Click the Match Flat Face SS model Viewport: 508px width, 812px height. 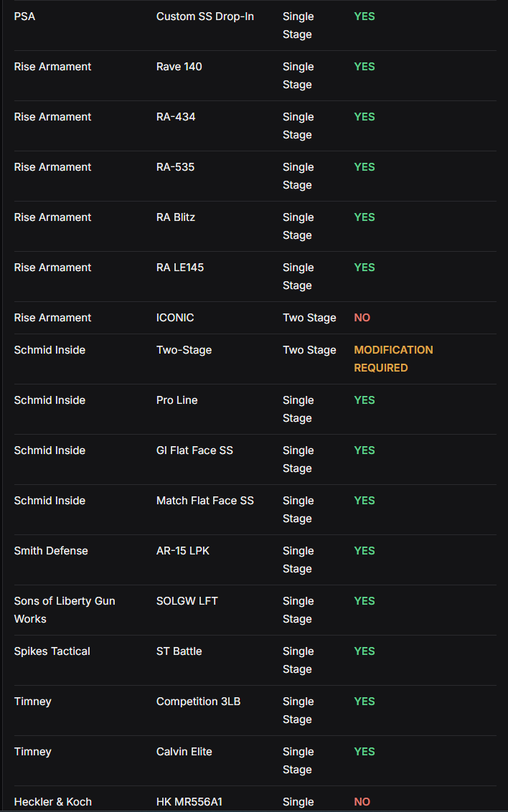coord(205,501)
